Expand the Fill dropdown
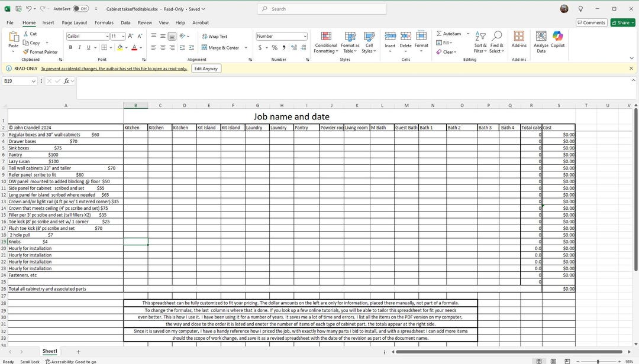 coord(451,43)
